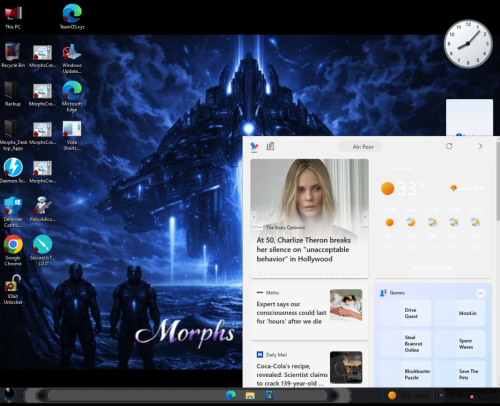The width and height of the screenshot is (500, 406).
Task: Open the TeamOS.xyz Edge shortcut
Action: tap(72, 17)
